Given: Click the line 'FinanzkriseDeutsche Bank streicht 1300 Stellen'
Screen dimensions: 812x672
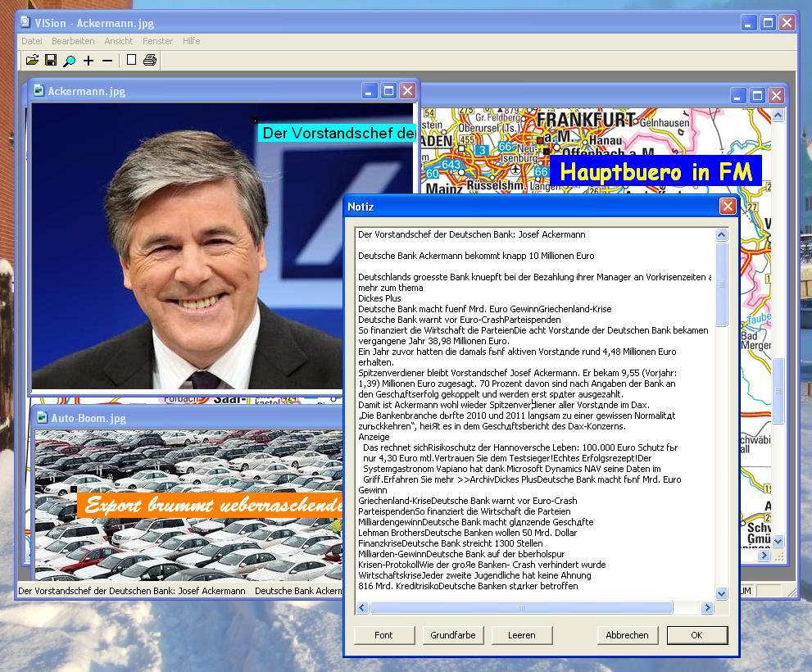Looking at the screenshot, I should [x=451, y=543].
